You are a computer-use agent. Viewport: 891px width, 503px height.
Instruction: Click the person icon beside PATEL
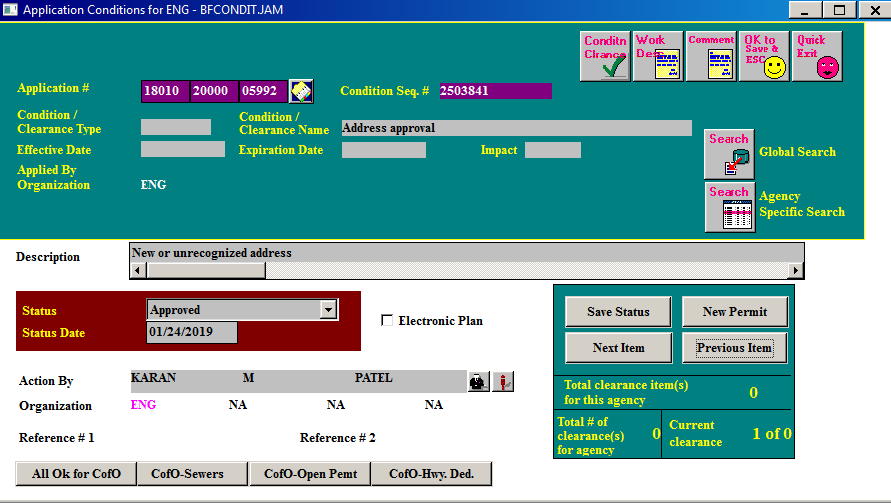click(478, 381)
